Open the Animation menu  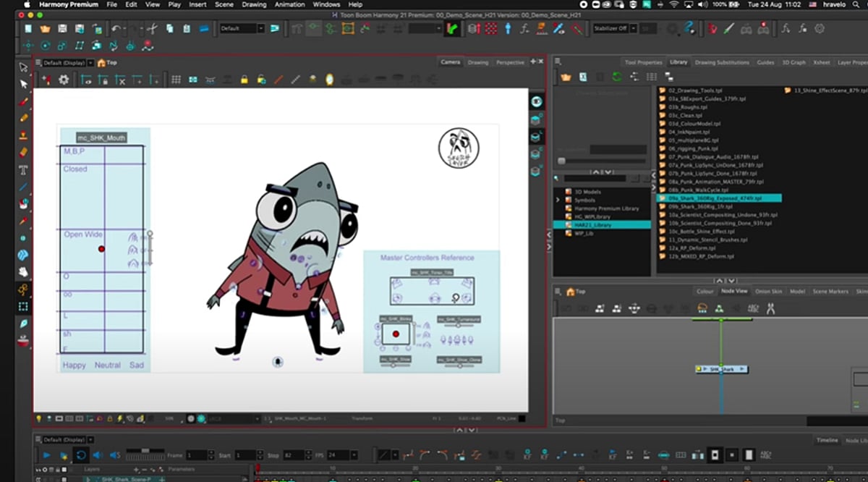coord(289,4)
